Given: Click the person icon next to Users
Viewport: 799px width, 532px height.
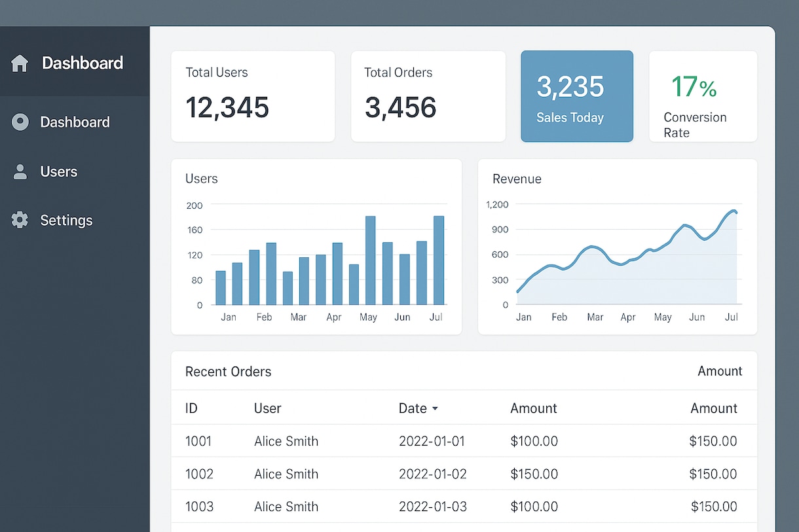Looking at the screenshot, I should pos(20,172).
